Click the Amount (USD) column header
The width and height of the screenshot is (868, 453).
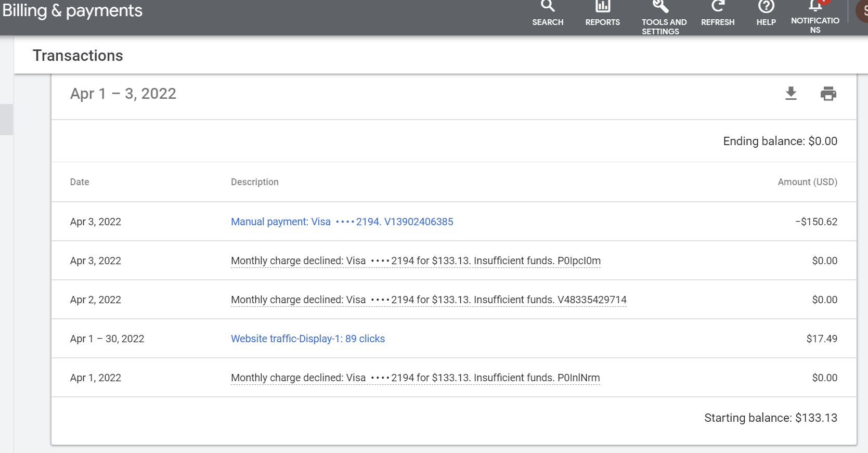coord(807,182)
